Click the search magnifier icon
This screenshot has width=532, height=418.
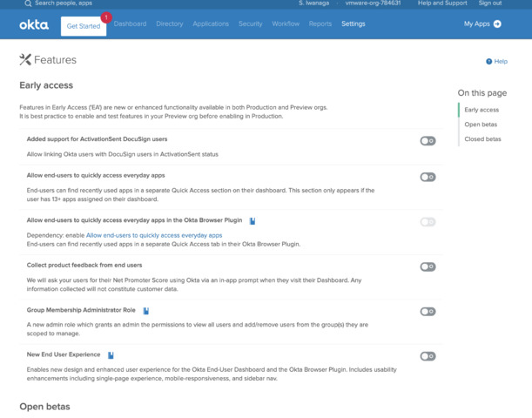[28, 3]
